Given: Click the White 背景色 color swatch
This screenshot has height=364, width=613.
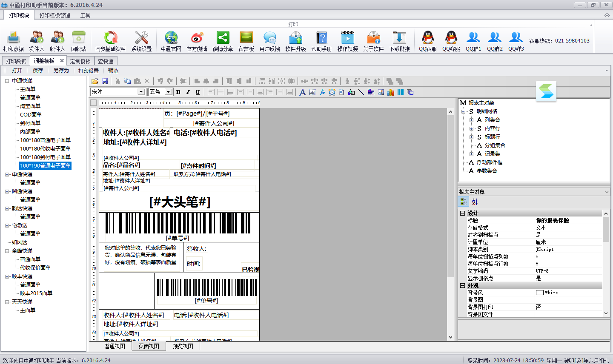Looking at the screenshot, I should (x=539, y=293).
